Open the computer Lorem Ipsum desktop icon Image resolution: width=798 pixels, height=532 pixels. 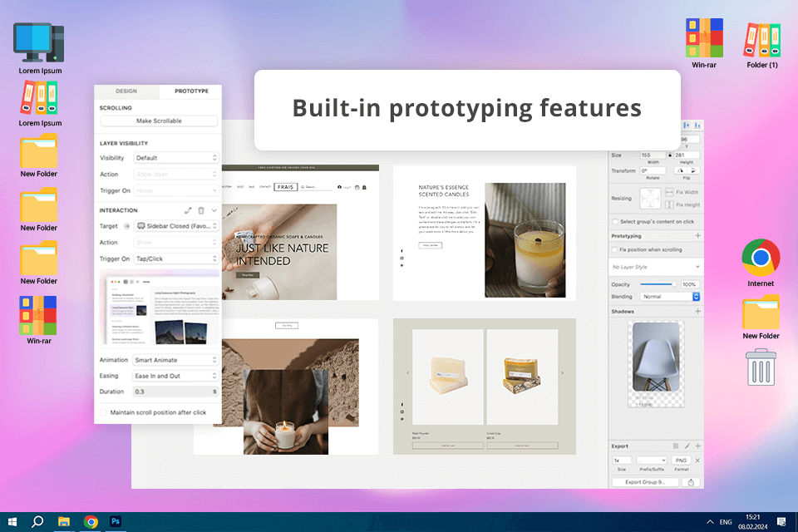(40, 48)
